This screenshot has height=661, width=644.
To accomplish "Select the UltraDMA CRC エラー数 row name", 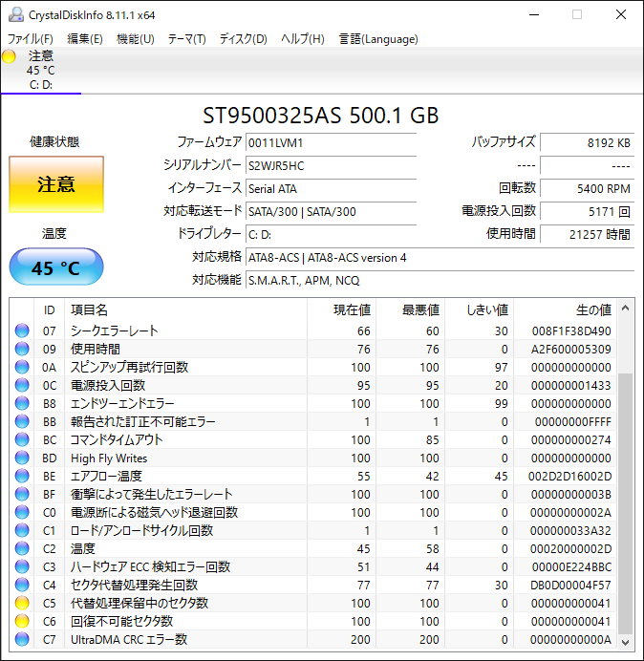I will point(129,639).
